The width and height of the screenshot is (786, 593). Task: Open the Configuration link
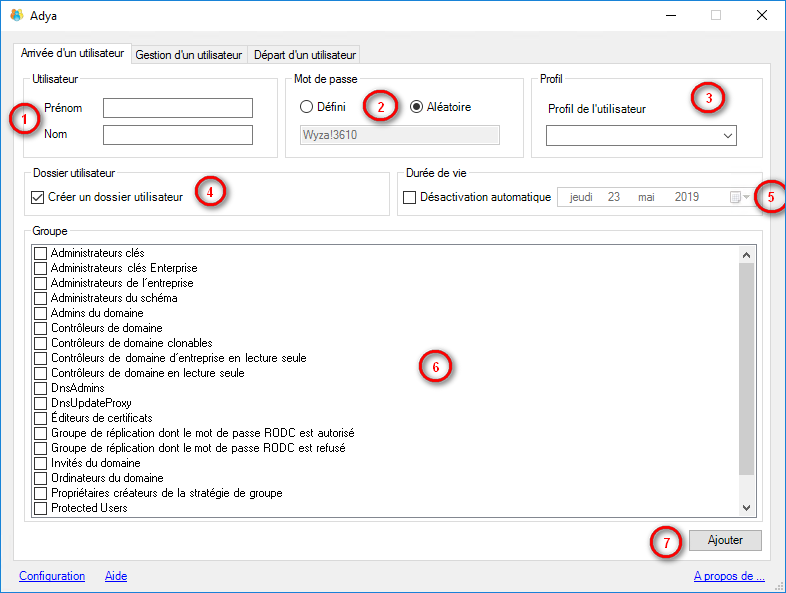(52, 576)
